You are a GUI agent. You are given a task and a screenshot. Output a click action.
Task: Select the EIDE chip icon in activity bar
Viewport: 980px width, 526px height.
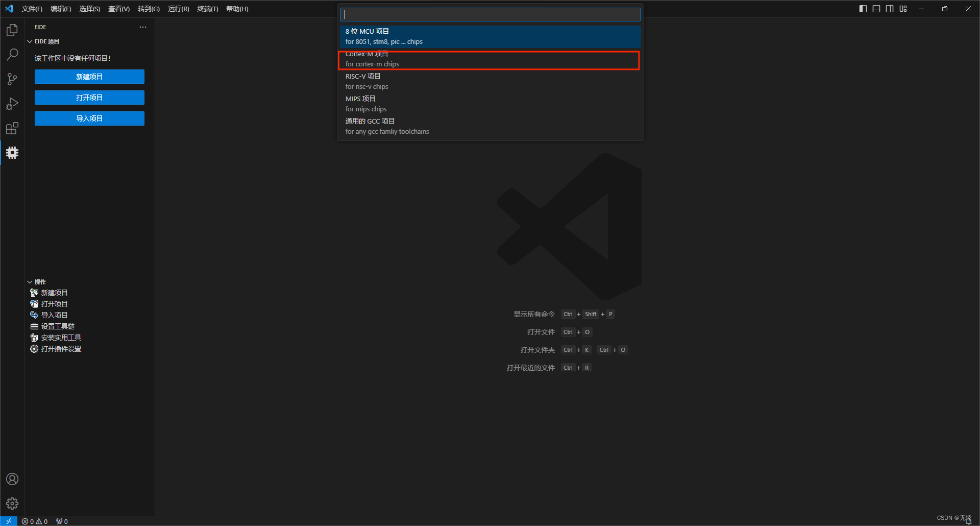coord(12,153)
